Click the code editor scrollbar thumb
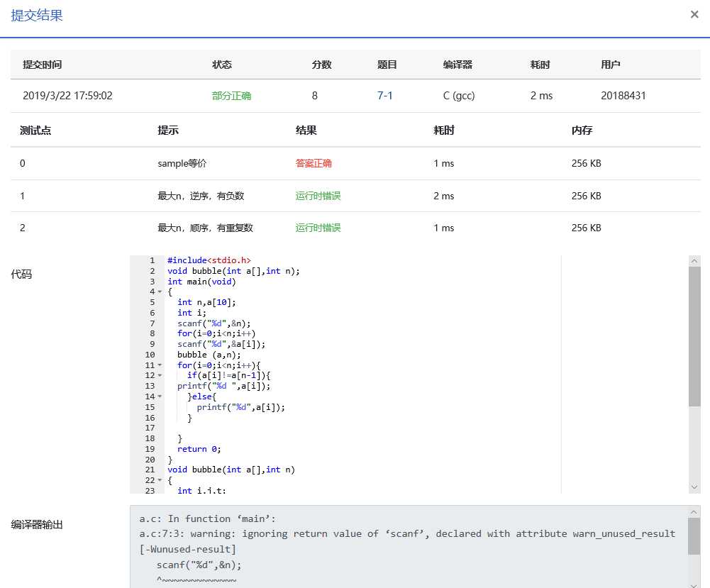This screenshot has width=710, height=588. (694, 336)
